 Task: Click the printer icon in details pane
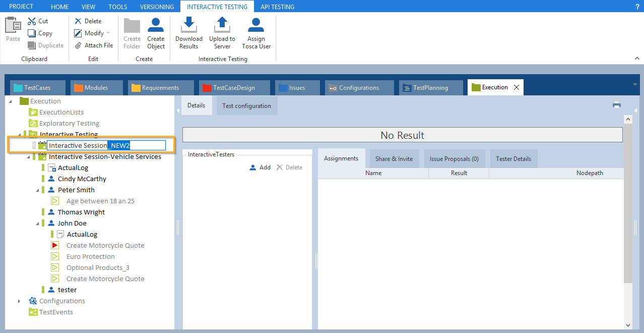coord(616,105)
